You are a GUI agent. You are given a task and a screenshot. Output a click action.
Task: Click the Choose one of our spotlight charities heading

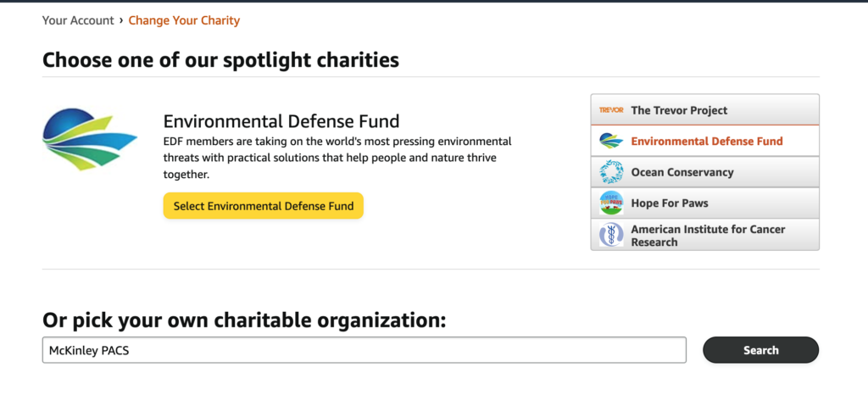[x=221, y=59]
